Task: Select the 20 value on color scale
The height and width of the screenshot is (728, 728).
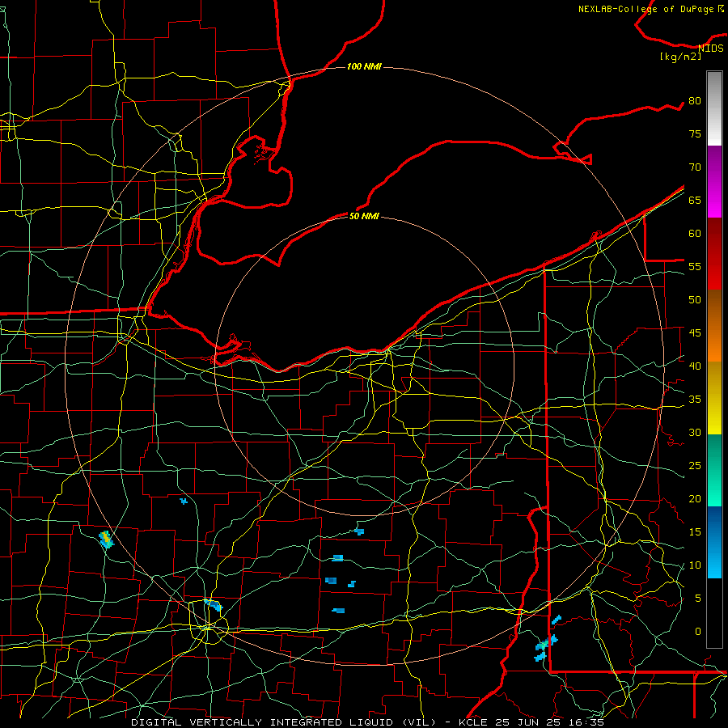Action: 695,499
